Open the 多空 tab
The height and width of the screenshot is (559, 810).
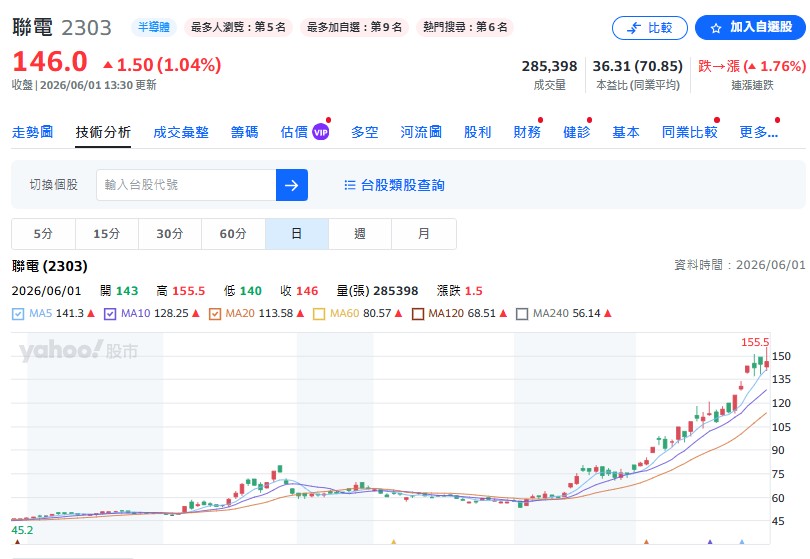pos(365,132)
